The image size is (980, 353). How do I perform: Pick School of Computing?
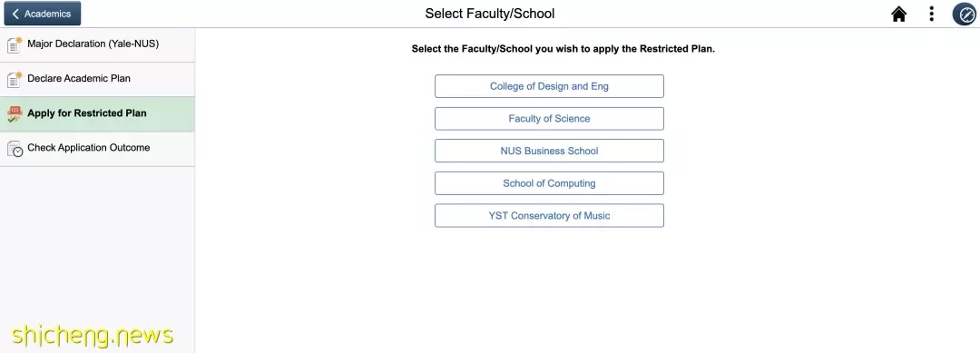549,183
